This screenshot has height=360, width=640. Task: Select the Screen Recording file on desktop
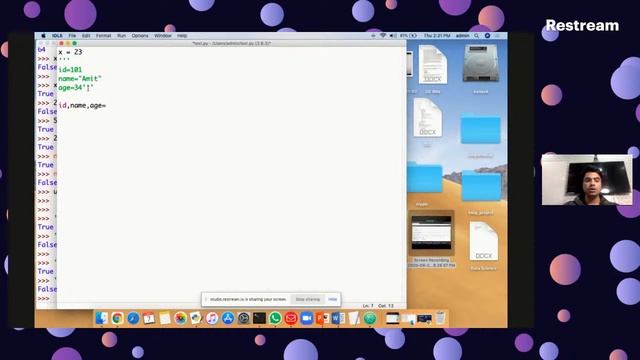431,240
